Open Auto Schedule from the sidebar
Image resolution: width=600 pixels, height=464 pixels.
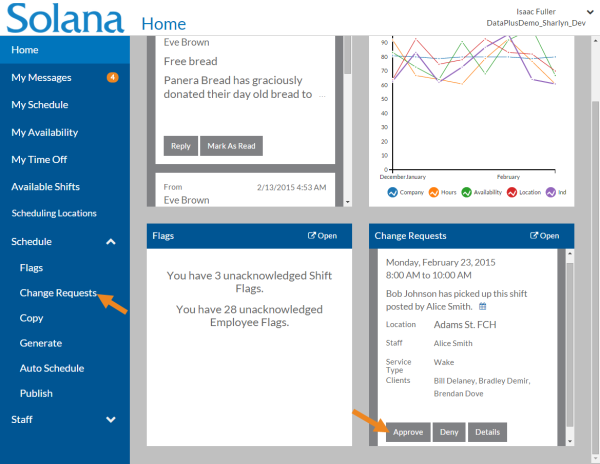pyautogui.click(x=51, y=368)
